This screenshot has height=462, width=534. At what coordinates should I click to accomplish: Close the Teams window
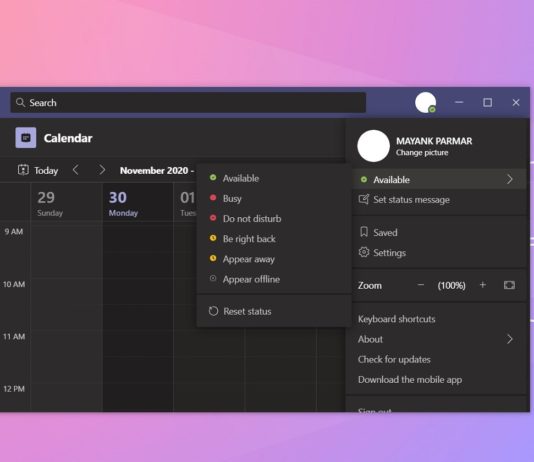(x=516, y=102)
